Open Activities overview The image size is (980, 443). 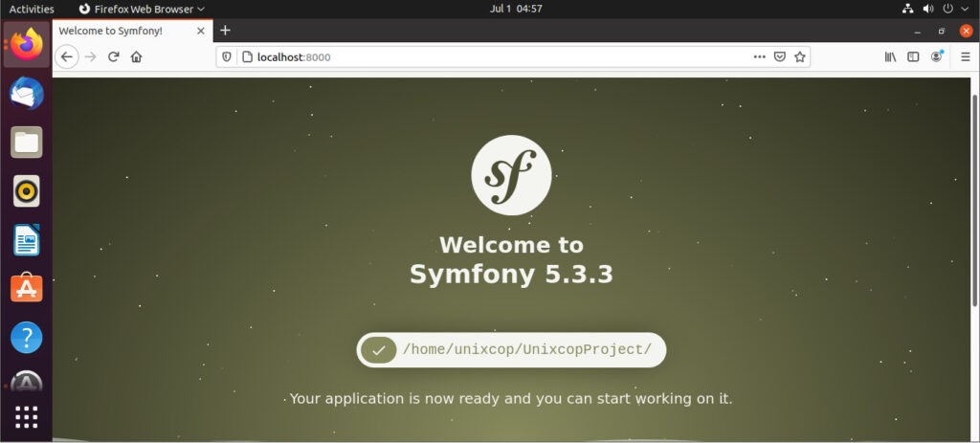32,9
